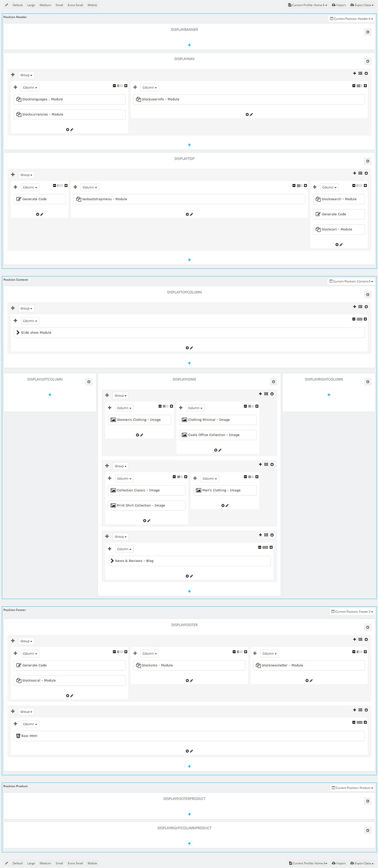Open Current Position: Content 6 dropdown
This screenshot has width=378, height=868.
click(x=351, y=281)
